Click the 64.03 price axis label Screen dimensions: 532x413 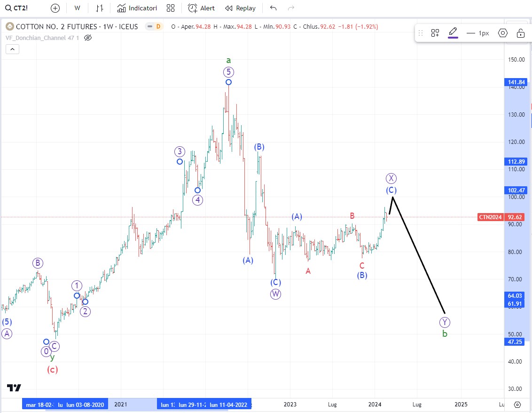(x=515, y=296)
